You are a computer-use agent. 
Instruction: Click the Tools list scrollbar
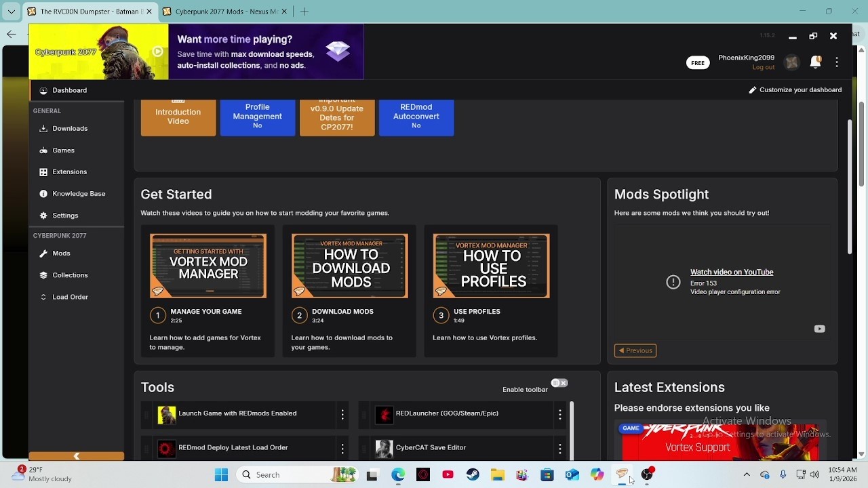coord(572,430)
